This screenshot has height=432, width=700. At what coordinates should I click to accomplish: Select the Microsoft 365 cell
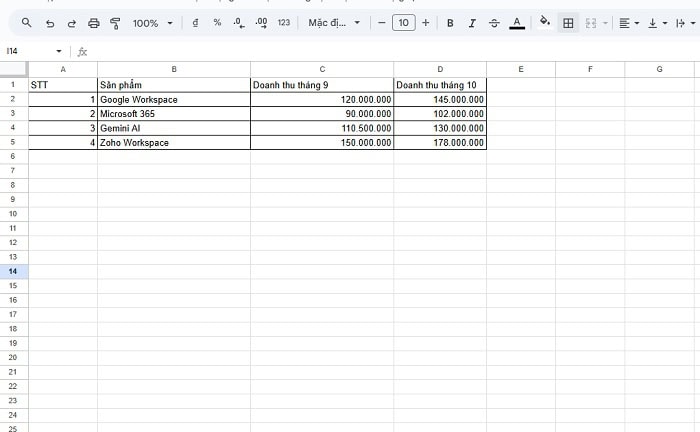point(174,114)
